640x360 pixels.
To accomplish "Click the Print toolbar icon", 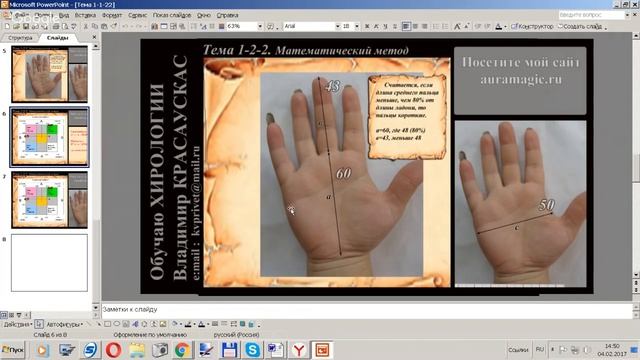I will (x=56, y=26).
